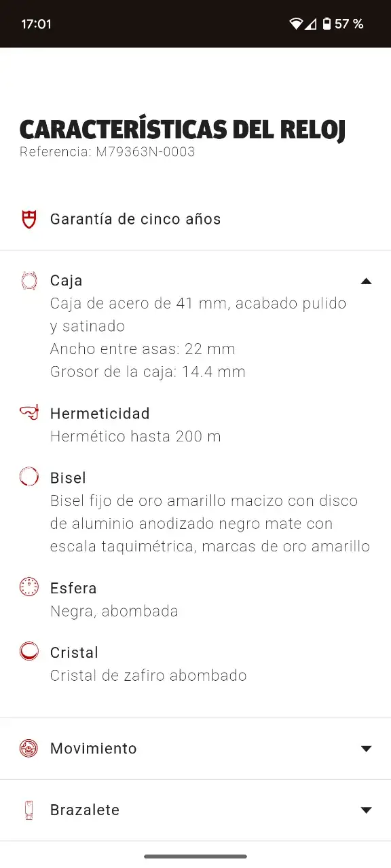Tap the reference number M79363N-0003
391x868 pixels.
click(145, 152)
